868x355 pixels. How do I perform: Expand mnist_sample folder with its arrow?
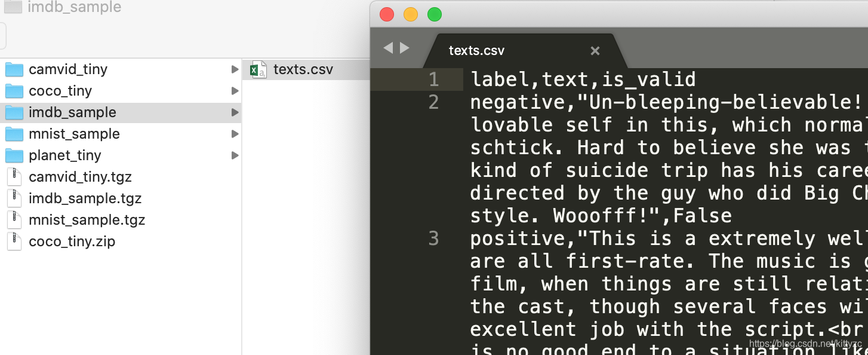tap(235, 134)
